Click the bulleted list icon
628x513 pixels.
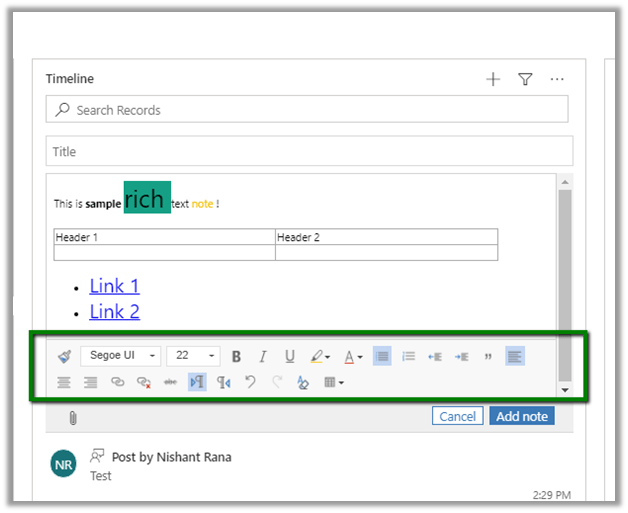(382, 356)
